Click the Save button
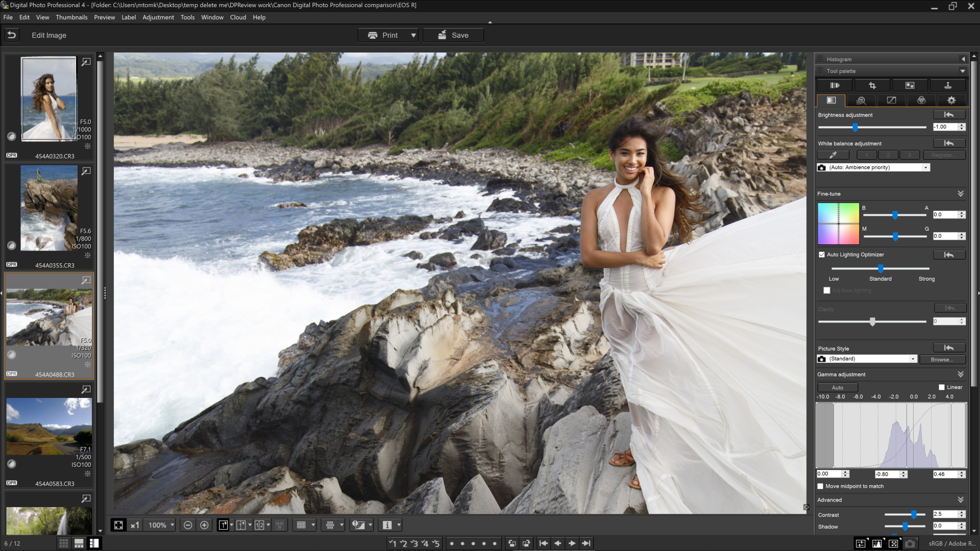 (x=453, y=35)
